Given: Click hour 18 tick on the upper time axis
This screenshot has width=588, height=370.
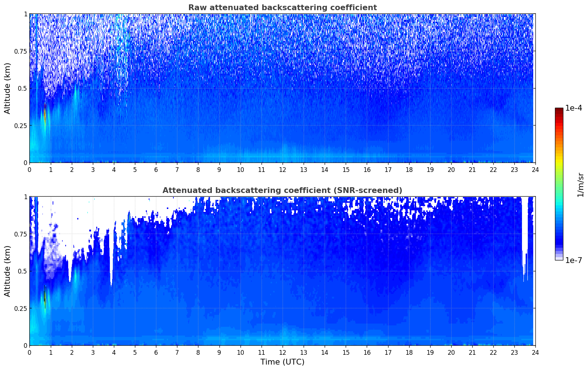Looking at the screenshot, I should pyautogui.click(x=409, y=170).
